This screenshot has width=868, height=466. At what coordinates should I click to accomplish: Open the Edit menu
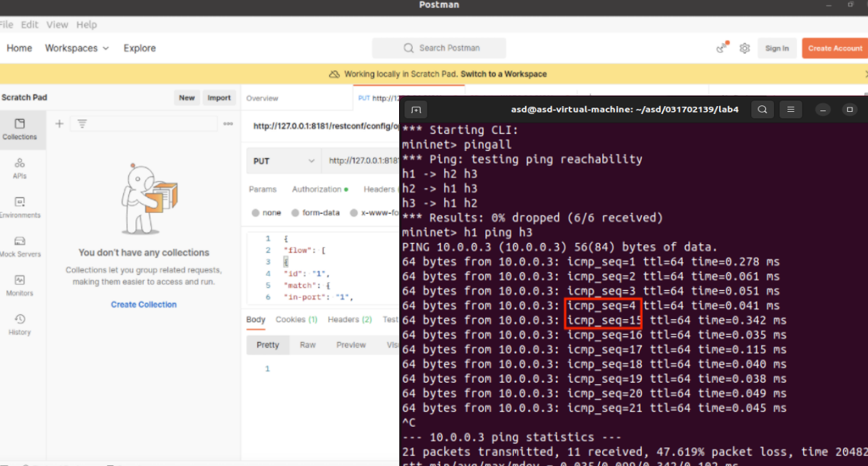29,24
